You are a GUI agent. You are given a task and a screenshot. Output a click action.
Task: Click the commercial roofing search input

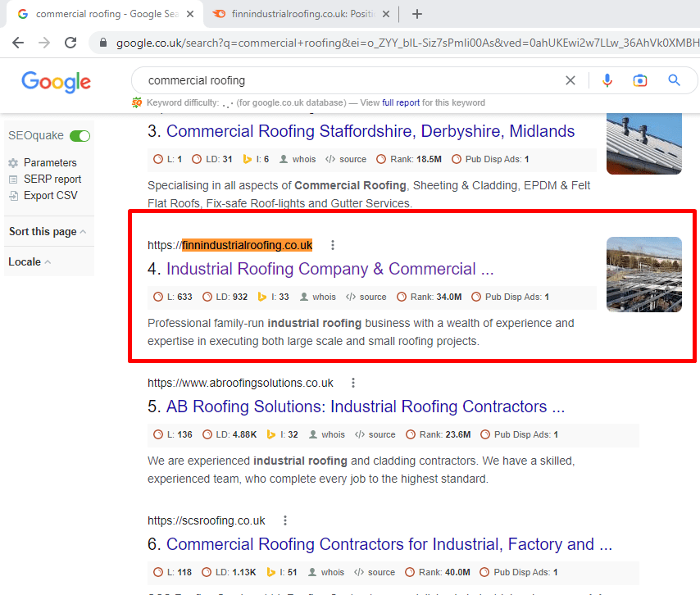tap(348, 81)
